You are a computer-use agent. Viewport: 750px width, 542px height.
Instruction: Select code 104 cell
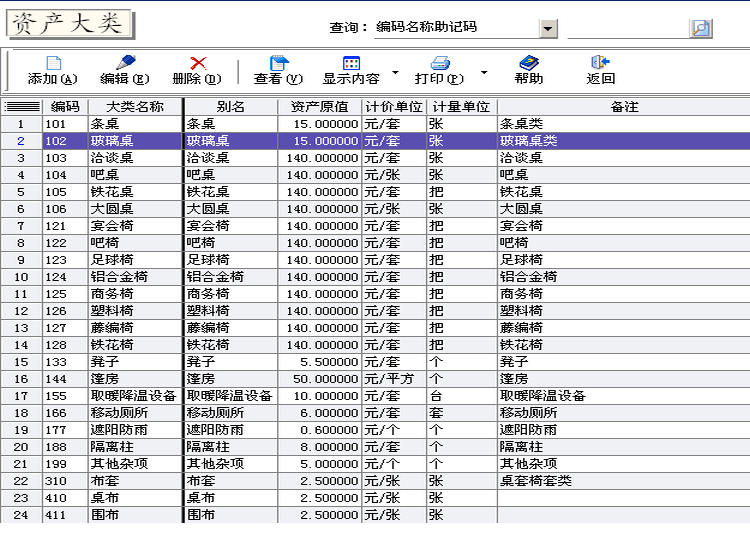[65, 175]
